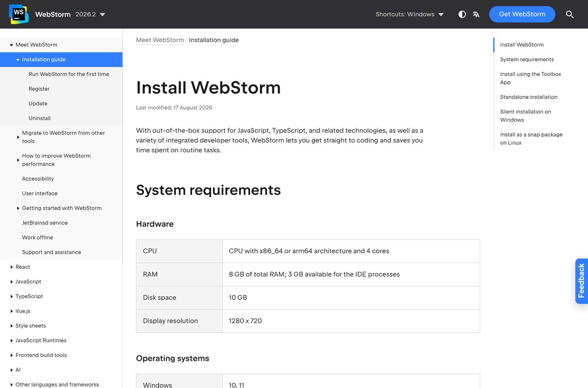Open the Shortcuts: Windows dropdown
Screen dimensions: 588x388
click(x=410, y=14)
